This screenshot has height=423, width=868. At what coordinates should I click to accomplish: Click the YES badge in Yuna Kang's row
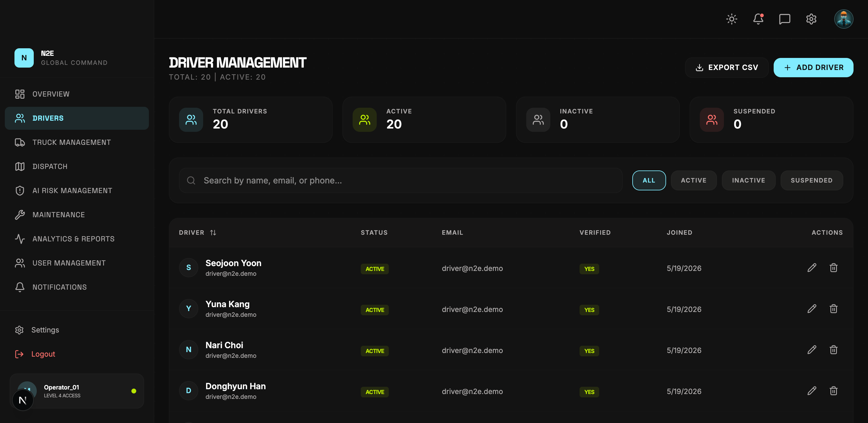tap(589, 310)
